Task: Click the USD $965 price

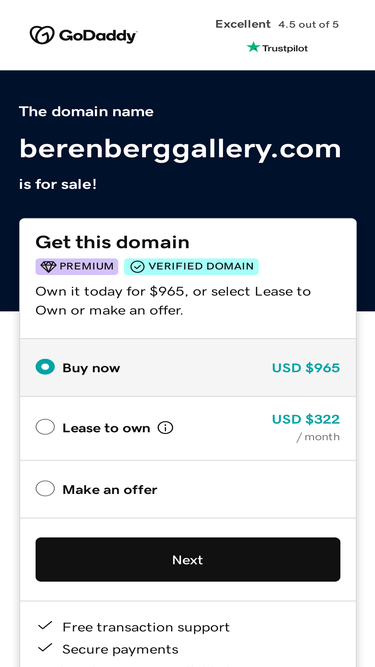Action: (x=306, y=368)
